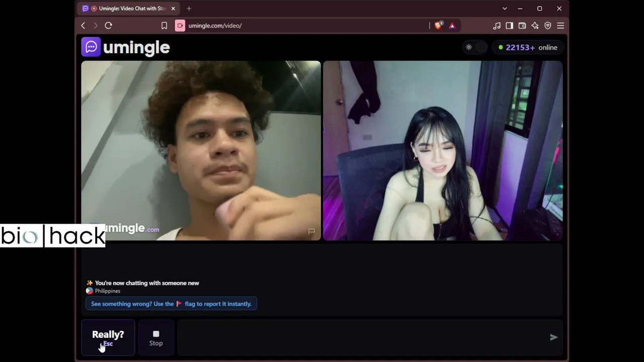Viewport: 644px width, 362px height.
Task: Open the Leo AI sparkle icon
Action: pyautogui.click(x=535, y=26)
